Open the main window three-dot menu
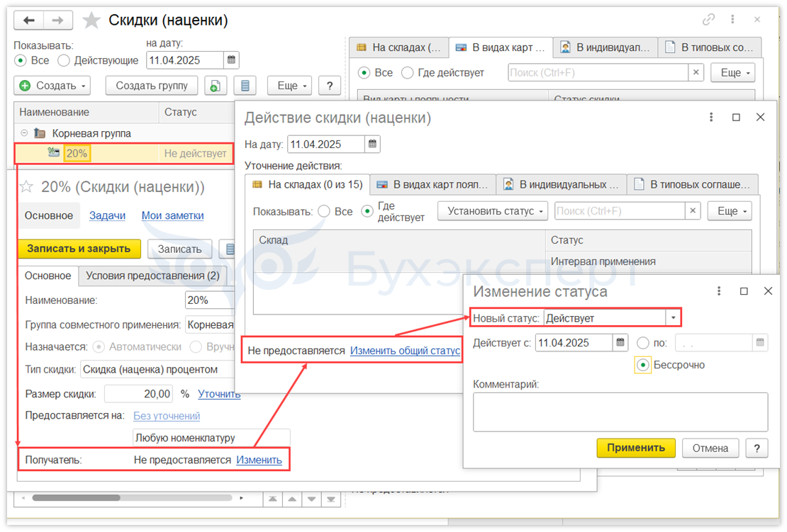 tap(732, 20)
